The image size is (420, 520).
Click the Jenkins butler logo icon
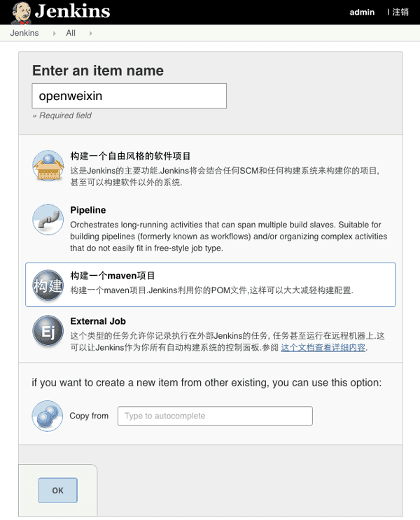[x=21, y=13]
